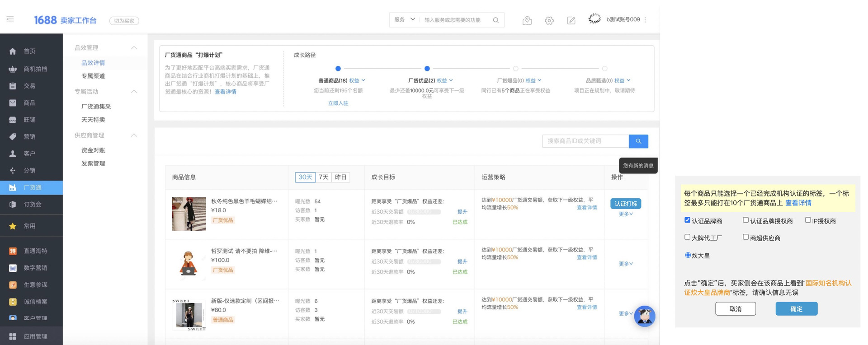The height and width of the screenshot is (345, 868).
Task: Uncheck the 认证品牌商 checkbox
Action: tap(687, 220)
